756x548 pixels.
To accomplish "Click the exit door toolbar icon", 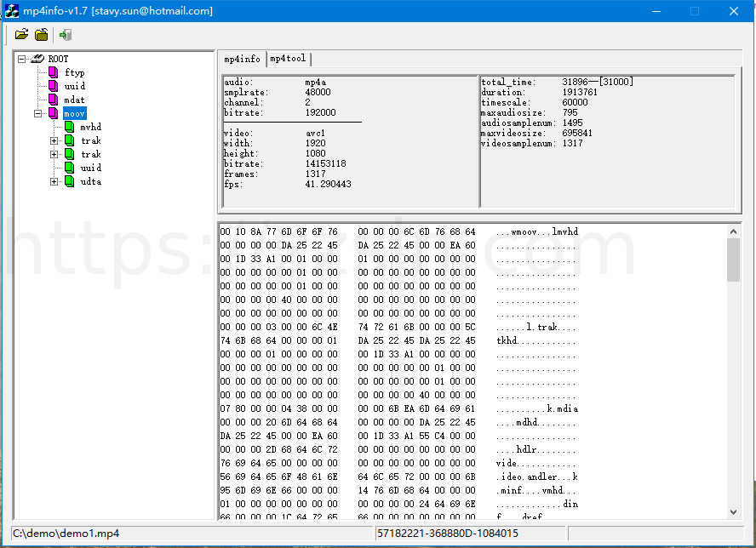I will click(66, 35).
